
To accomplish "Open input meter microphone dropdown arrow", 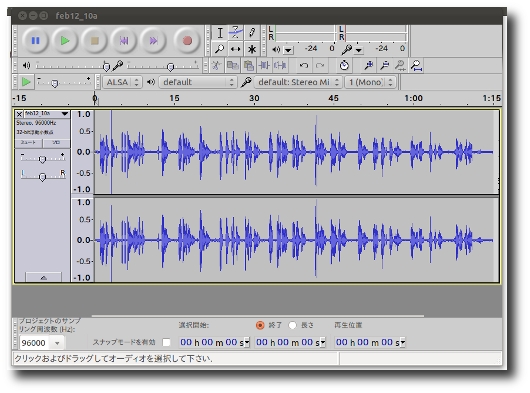I will (x=359, y=50).
